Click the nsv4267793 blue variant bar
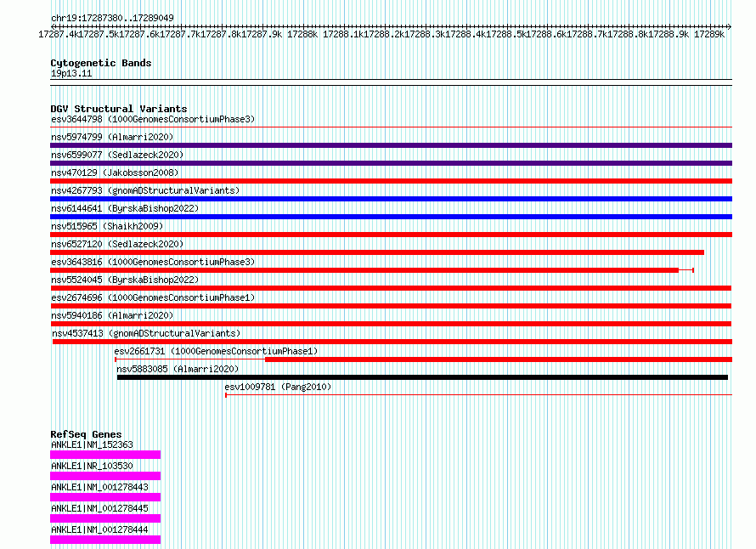The image size is (756, 549). [x=391, y=199]
